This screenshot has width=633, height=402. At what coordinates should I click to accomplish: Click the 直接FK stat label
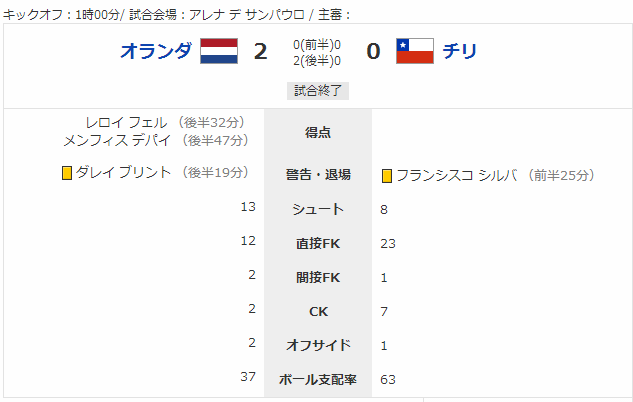click(x=318, y=243)
